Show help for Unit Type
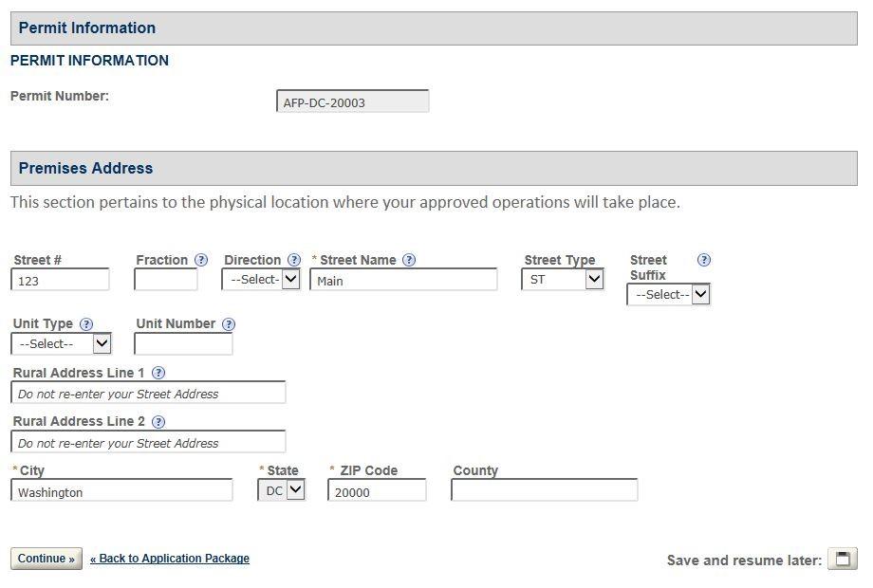 [86, 324]
